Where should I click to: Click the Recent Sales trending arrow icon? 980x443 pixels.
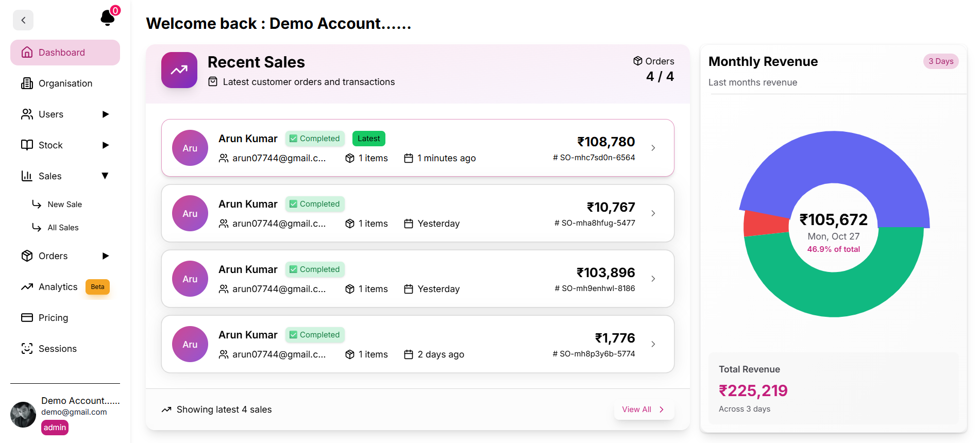tap(179, 70)
